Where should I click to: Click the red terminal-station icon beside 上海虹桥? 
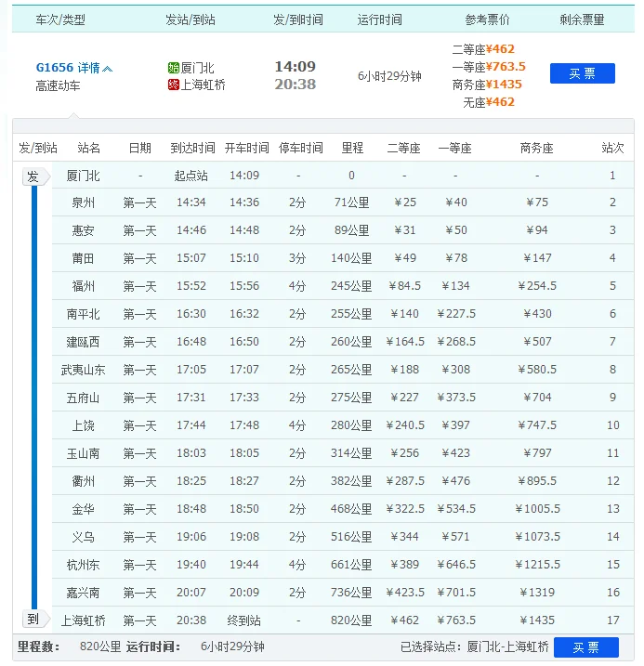click(x=173, y=85)
